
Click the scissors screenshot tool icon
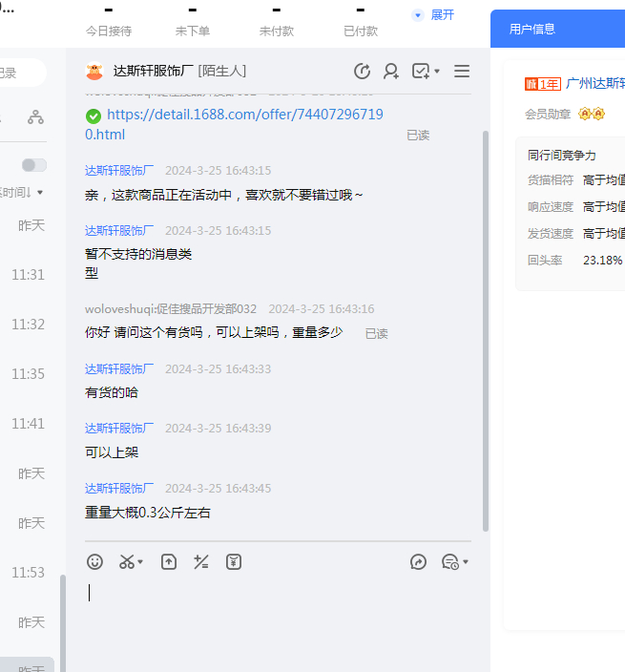pos(127,562)
